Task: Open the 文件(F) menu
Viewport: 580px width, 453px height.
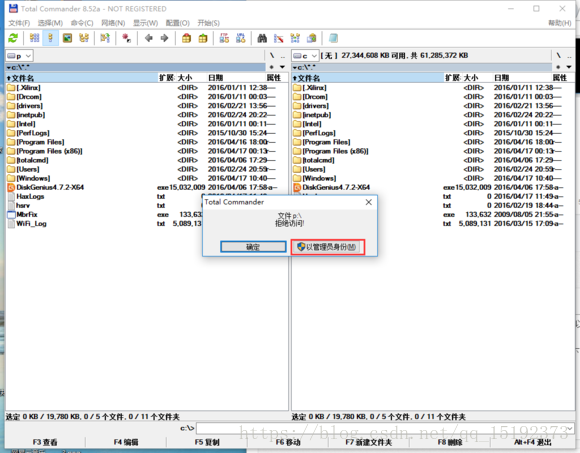Action: point(19,23)
